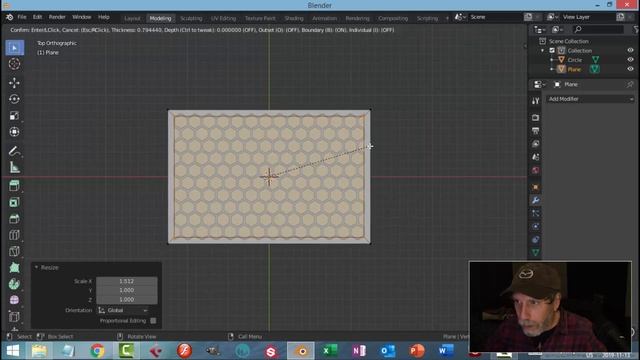Open the outliner display mode dropdown
Screen dimensions: 640x360
[557, 29]
